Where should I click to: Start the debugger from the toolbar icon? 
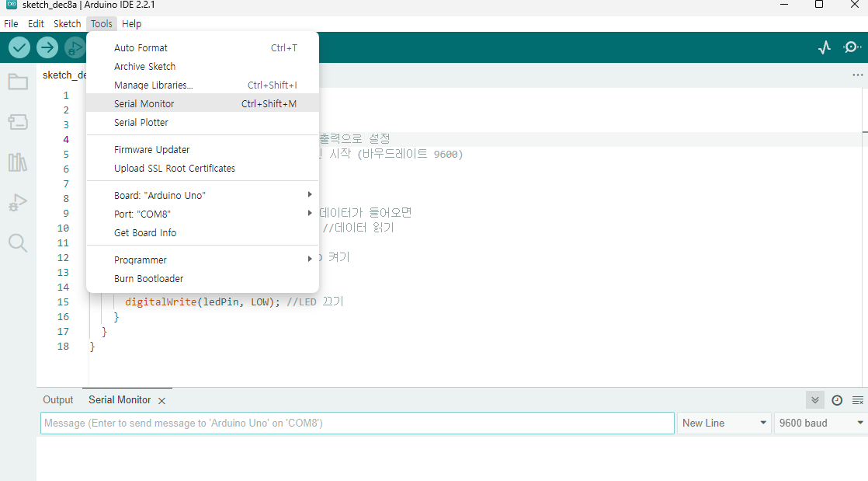(x=75, y=47)
